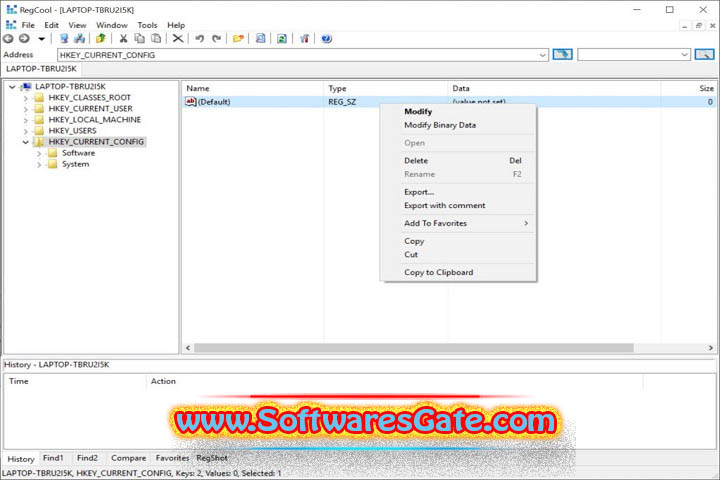Open the Edit menu
The width and height of the screenshot is (720, 480).
tap(51, 25)
